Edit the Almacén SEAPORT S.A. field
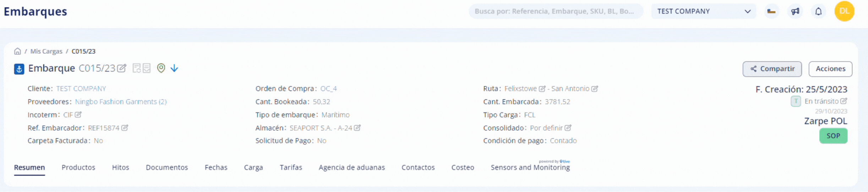 pos(357,128)
